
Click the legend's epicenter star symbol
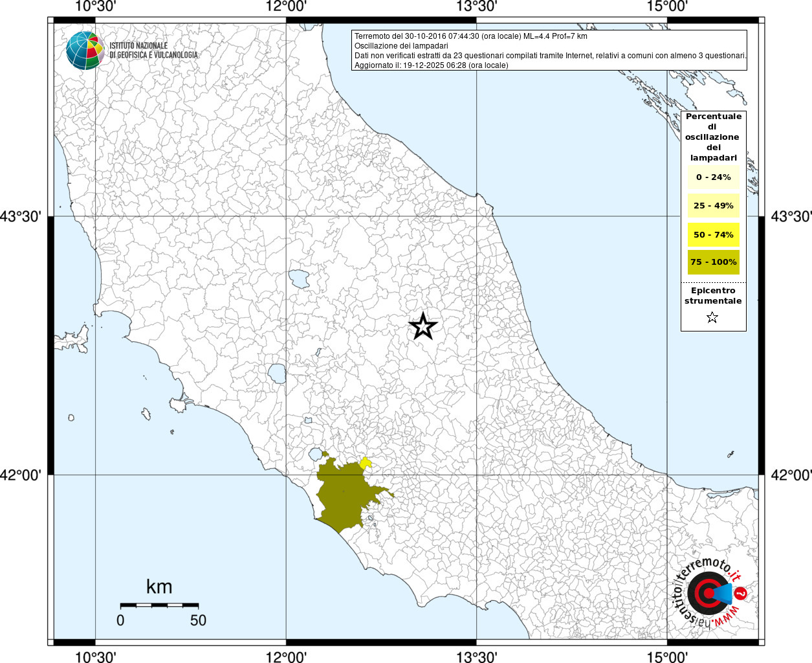(x=712, y=317)
